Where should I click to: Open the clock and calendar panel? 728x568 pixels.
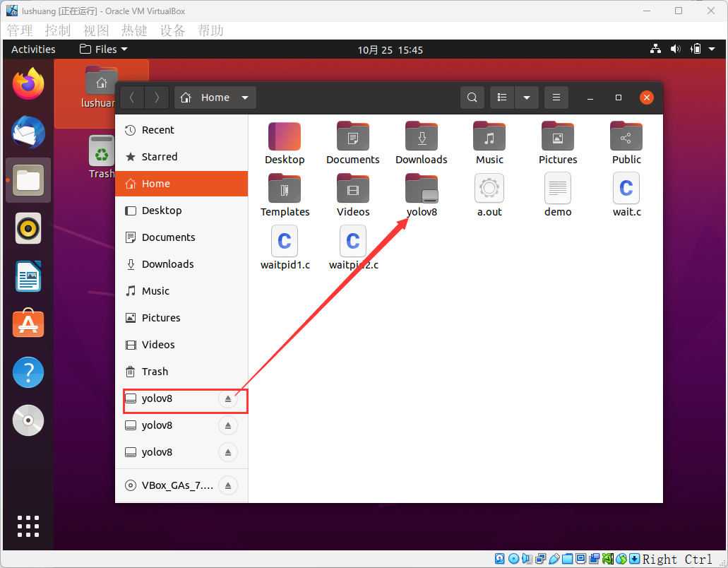[x=390, y=49]
